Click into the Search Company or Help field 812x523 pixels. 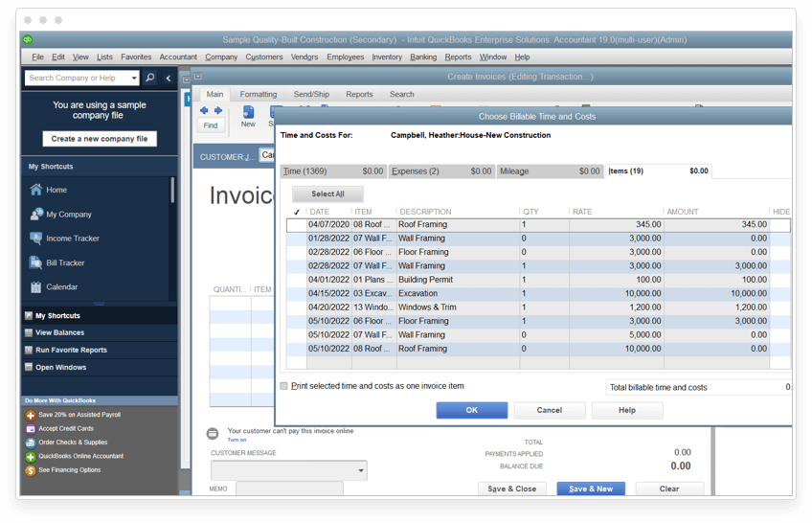78,78
